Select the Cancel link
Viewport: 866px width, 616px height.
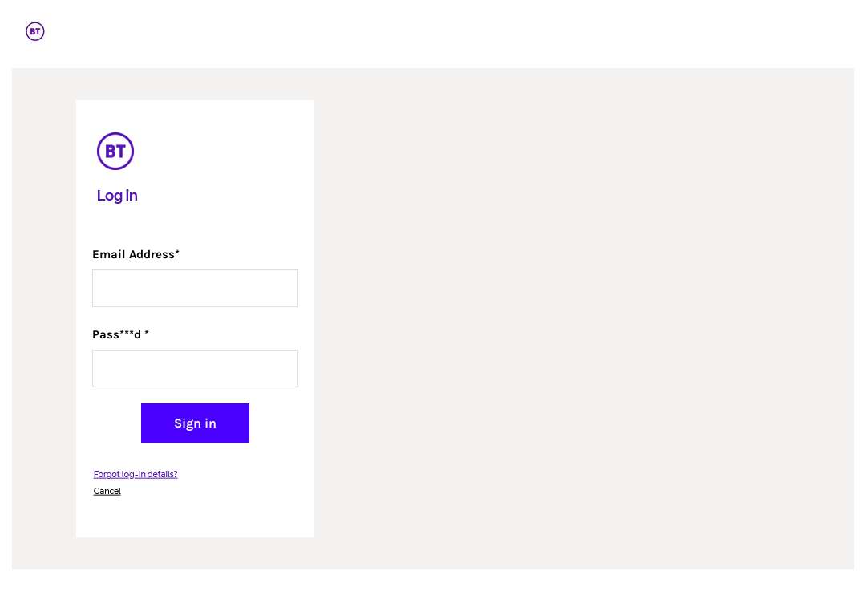click(x=107, y=491)
